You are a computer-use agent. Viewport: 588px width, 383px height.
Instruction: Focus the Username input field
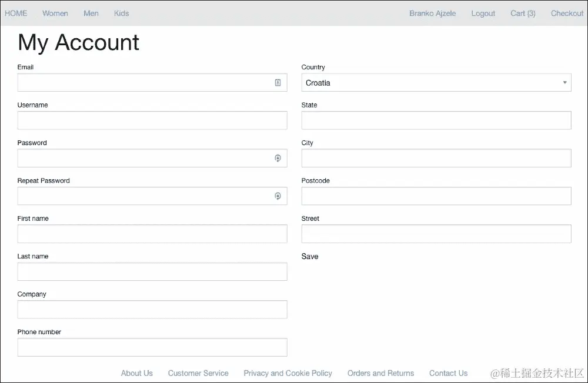point(152,120)
